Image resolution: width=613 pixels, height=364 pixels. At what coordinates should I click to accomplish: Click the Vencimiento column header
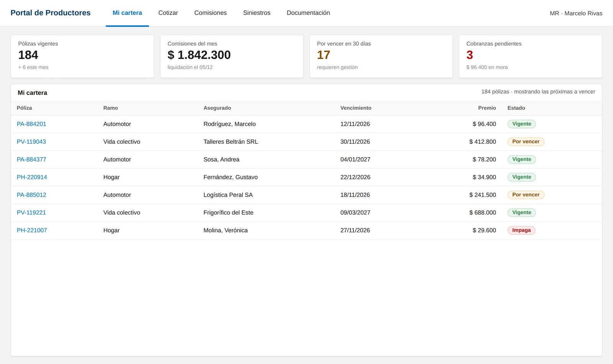pyautogui.click(x=356, y=108)
